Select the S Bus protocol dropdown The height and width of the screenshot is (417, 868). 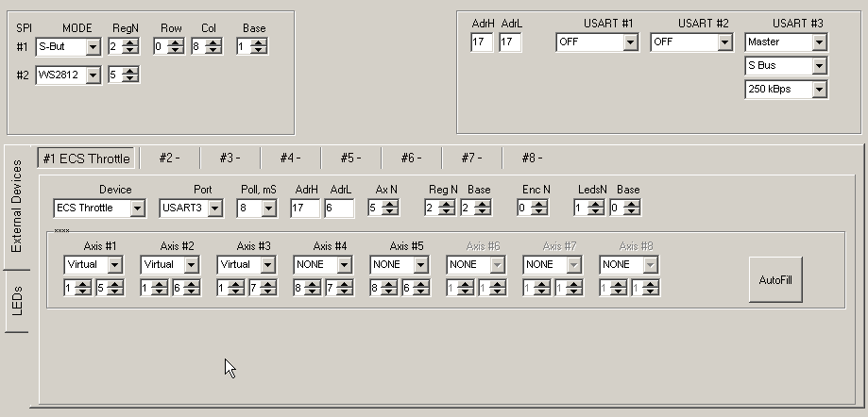point(786,66)
